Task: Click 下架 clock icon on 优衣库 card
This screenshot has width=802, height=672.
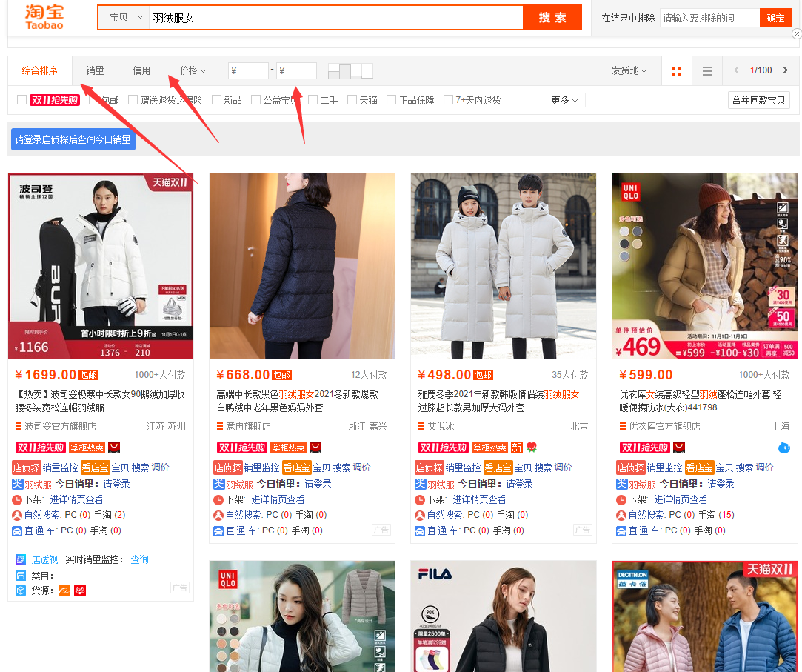Action: 621,499
